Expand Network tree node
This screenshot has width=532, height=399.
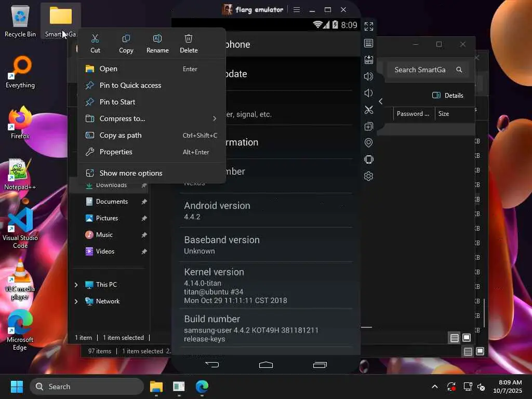tap(76, 301)
